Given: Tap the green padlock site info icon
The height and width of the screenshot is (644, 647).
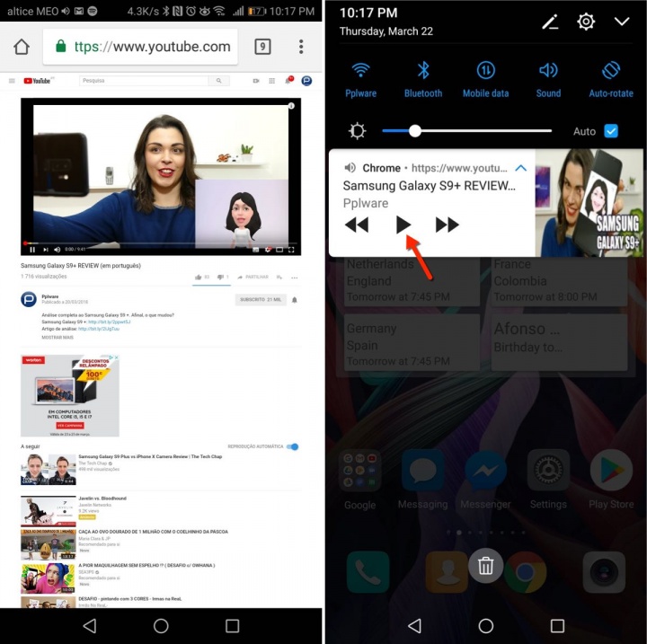Looking at the screenshot, I should tap(61, 46).
